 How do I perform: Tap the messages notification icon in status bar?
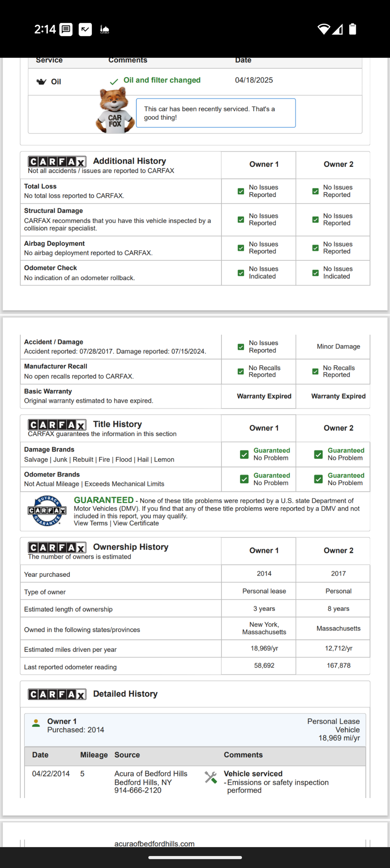(x=66, y=30)
